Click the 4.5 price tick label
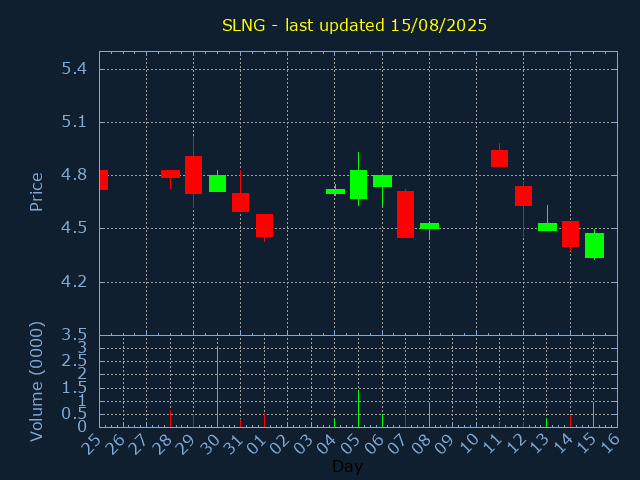Viewport: 640px width, 480px height. tap(74, 228)
